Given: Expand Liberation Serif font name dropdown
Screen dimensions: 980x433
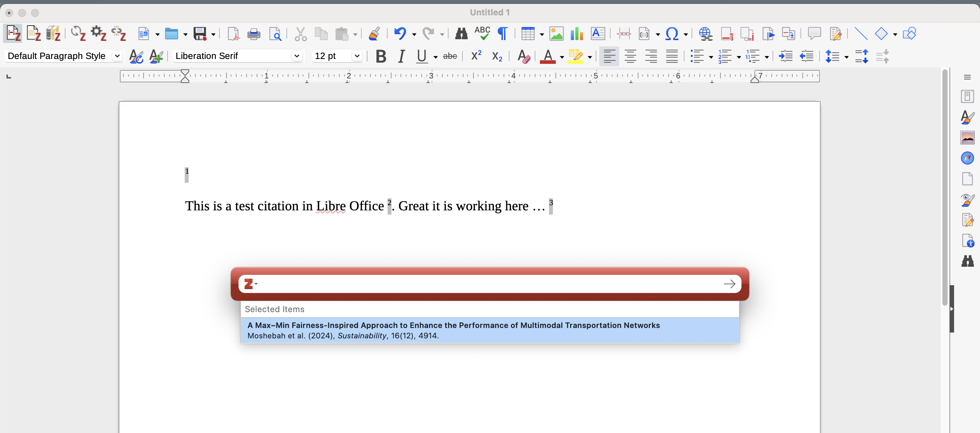Looking at the screenshot, I should [296, 56].
